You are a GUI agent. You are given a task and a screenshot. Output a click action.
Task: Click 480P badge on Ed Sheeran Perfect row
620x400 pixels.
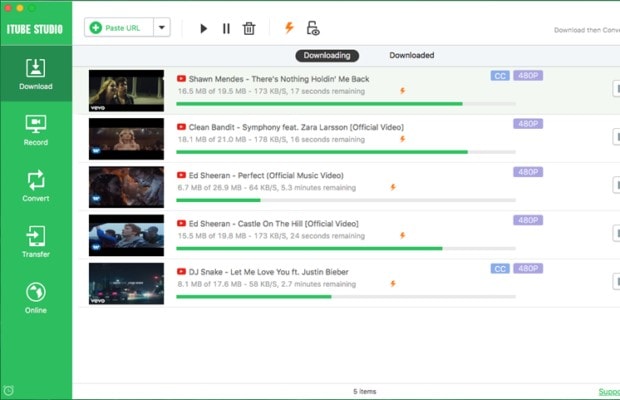tap(528, 172)
